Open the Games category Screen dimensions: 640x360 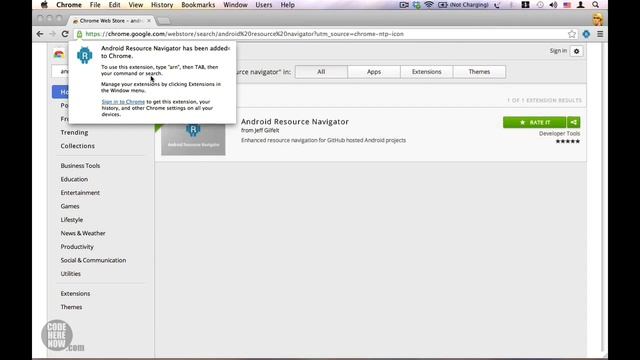click(x=70, y=206)
